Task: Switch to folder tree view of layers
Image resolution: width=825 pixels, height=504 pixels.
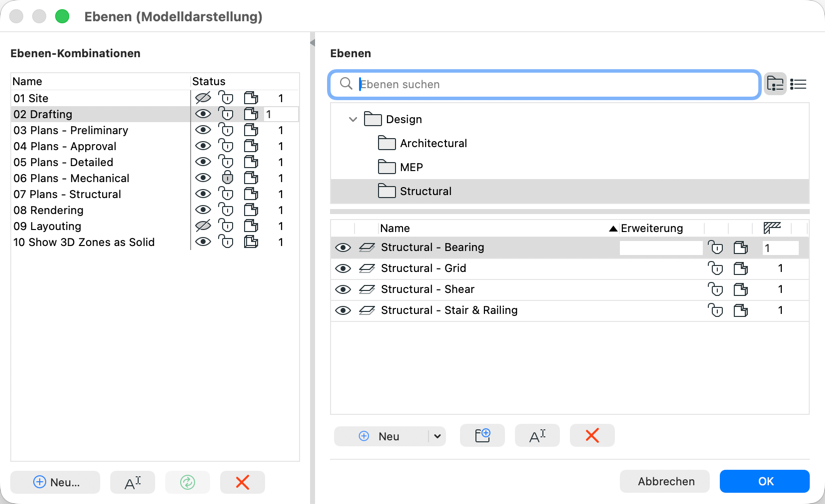Action: (775, 84)
